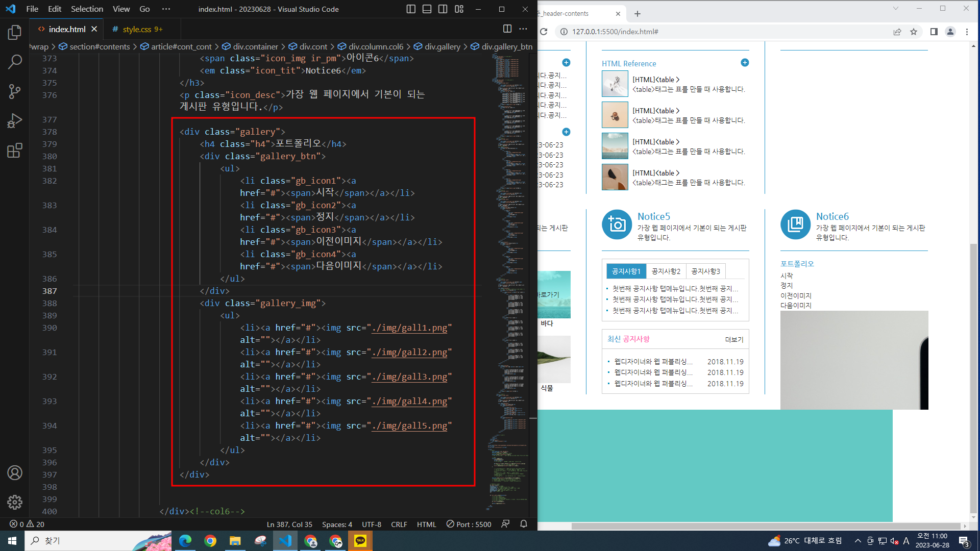Open the HTML language mode selector

pos(426,524)
